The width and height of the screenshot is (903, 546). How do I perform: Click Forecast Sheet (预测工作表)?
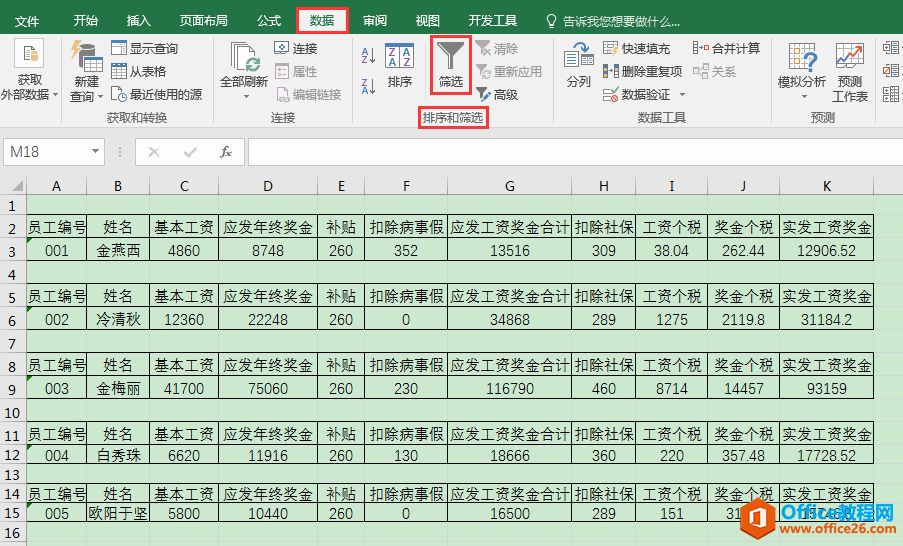pos(850,72)
